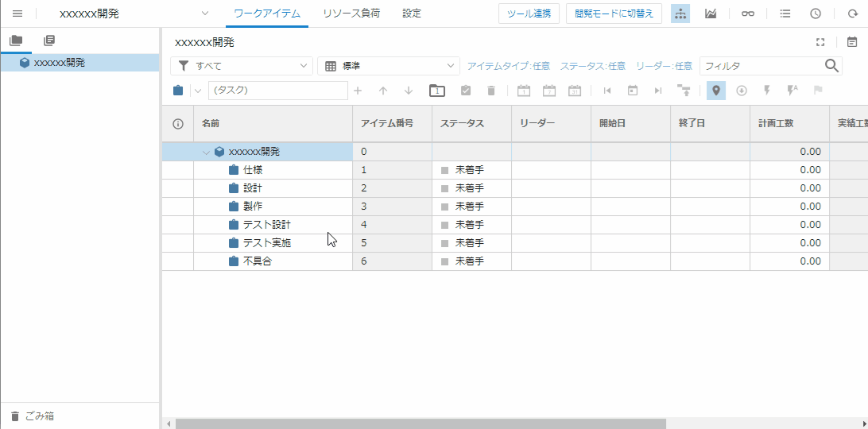Open the clock history icon
The width and height of the screenshot is (868, 429).
(x=816, y=14)
